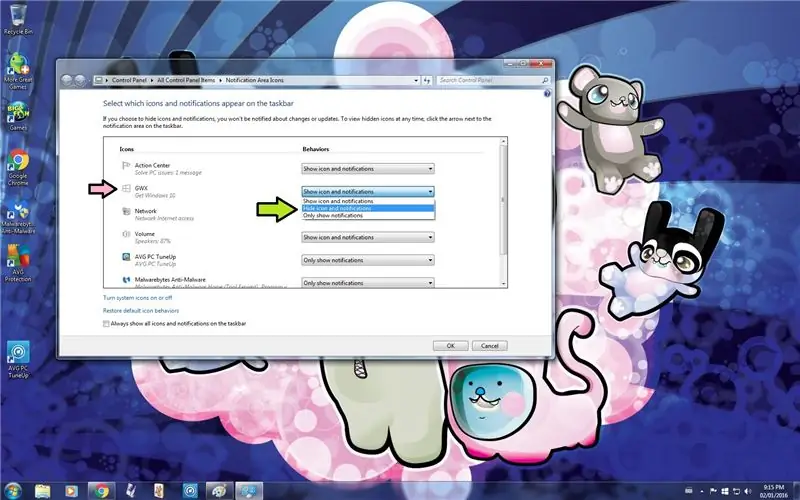800x500 pixels.
Task: Click the Forward navigation arrow
Action: [80, 80]
